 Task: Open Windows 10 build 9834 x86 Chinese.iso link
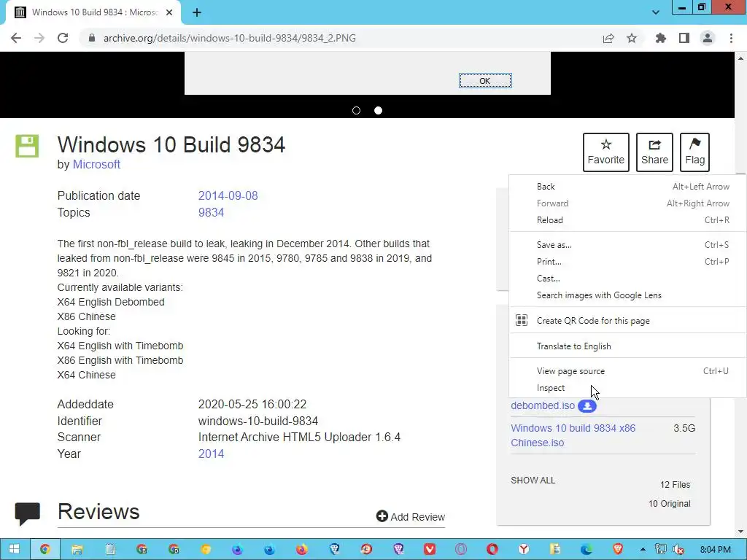[x=573, y=435]
